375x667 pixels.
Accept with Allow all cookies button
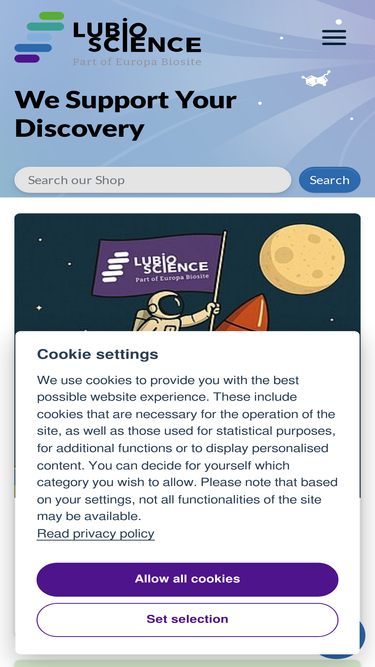point(188,579)
